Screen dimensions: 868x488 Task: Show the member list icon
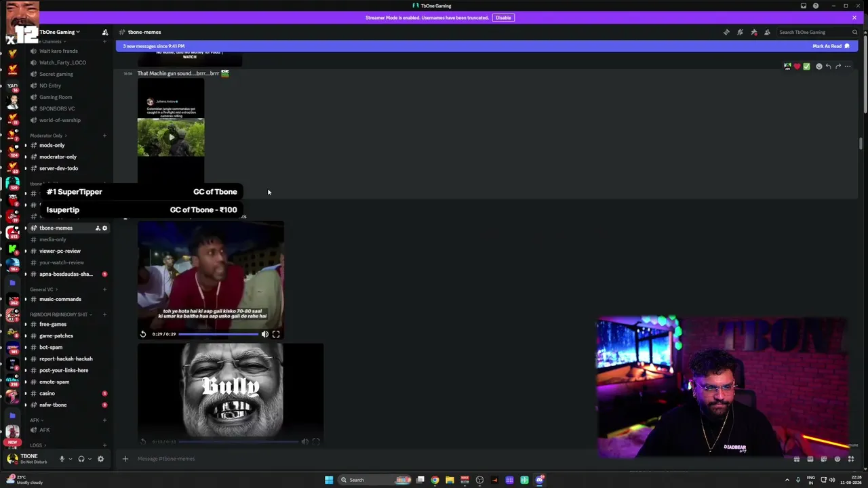click(767, 32)
